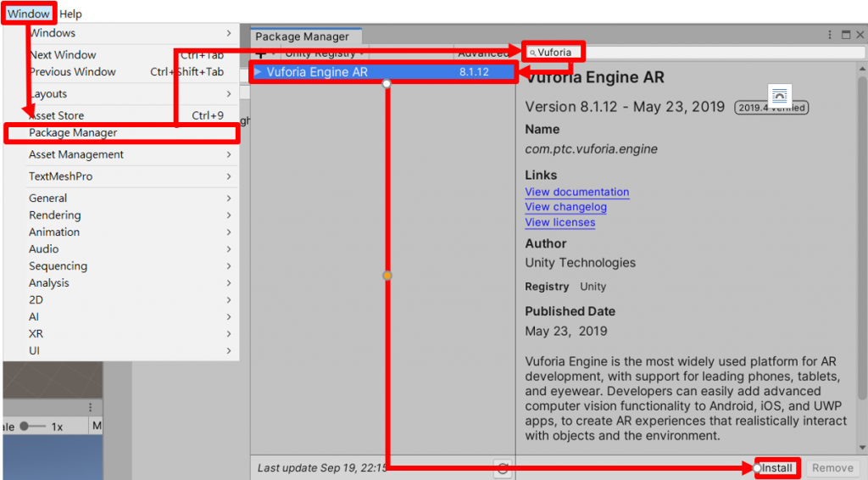Open Package Manager panel options kebab icon
The height and width of the screenshot is (480, 868).
tap(830, 35)
